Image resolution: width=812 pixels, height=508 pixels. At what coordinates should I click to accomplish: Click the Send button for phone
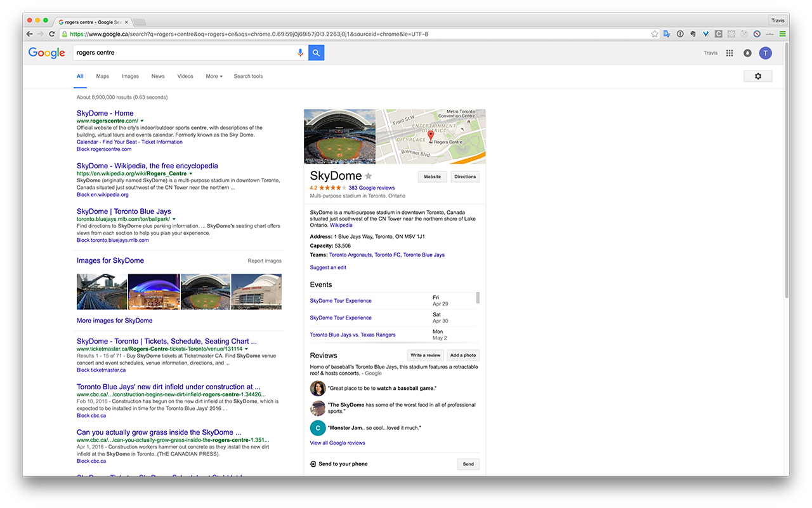click(x=468, y=464)
